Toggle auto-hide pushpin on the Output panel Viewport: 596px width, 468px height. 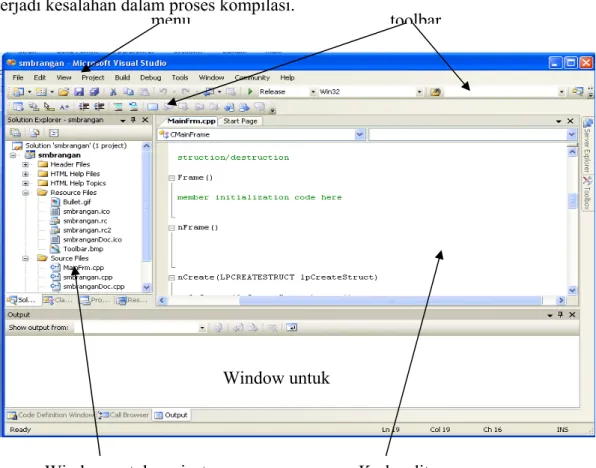pos(560,314)
